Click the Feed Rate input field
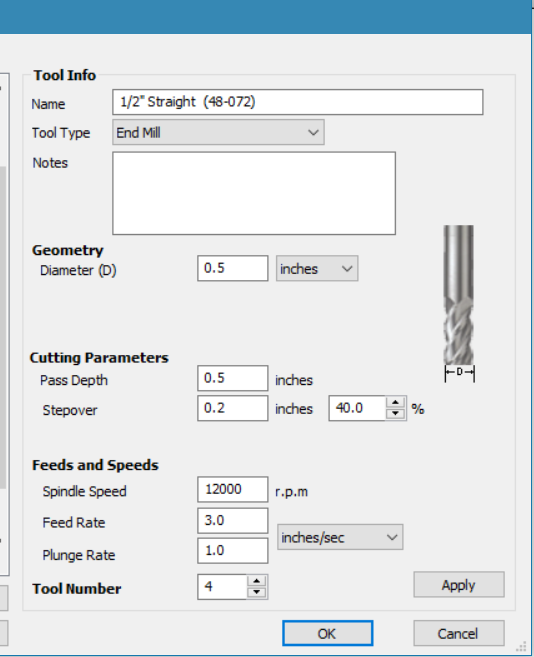The height and width of the screenshot is (657, 534). [233, 520]
